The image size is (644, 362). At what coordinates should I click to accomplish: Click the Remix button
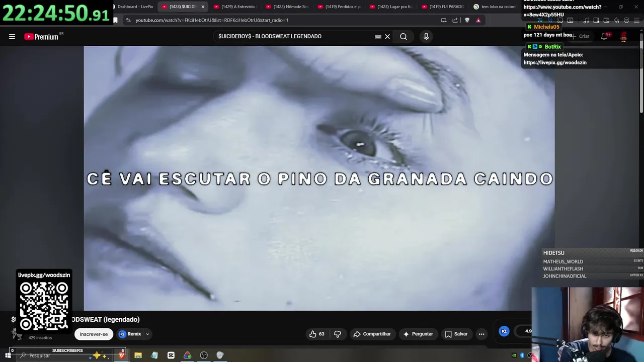point(130,334)
